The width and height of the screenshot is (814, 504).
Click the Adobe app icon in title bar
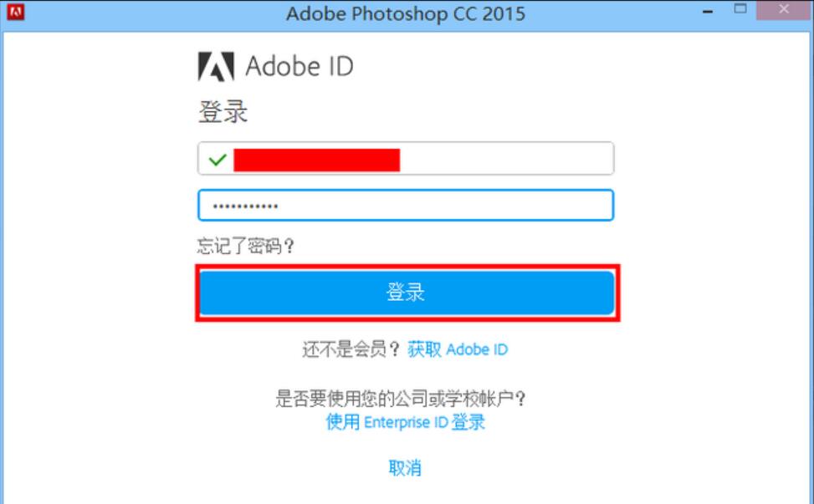[16, 12]
